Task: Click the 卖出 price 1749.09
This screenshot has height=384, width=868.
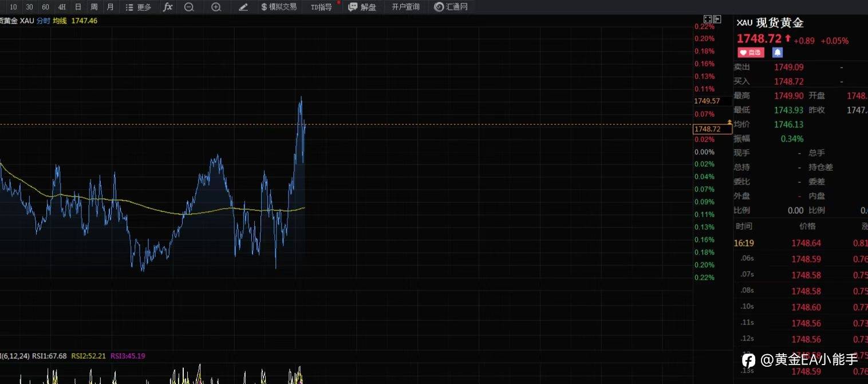Action: click(x=789, y=67)
